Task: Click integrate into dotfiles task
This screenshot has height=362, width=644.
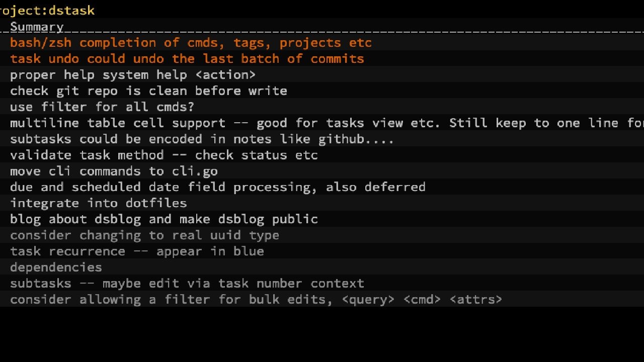Action: tap(98, 203)
